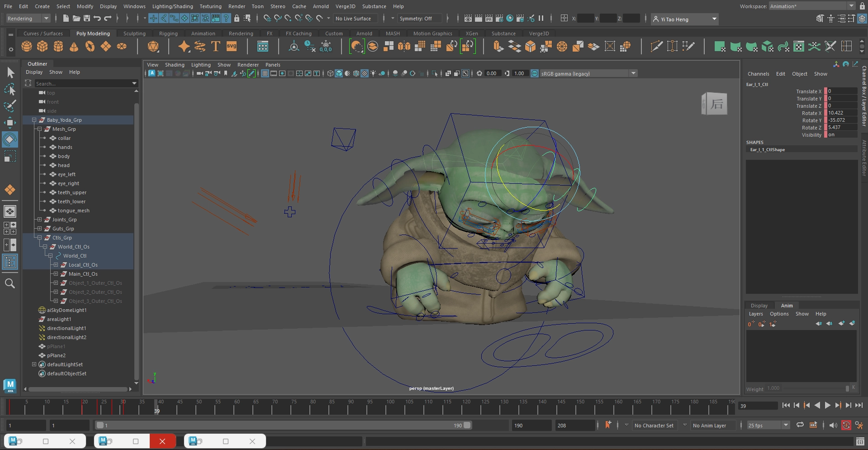Viewport: 868px width, 450px height.
Task: Toggle the viewport grid display
Action: coord(265,73)
